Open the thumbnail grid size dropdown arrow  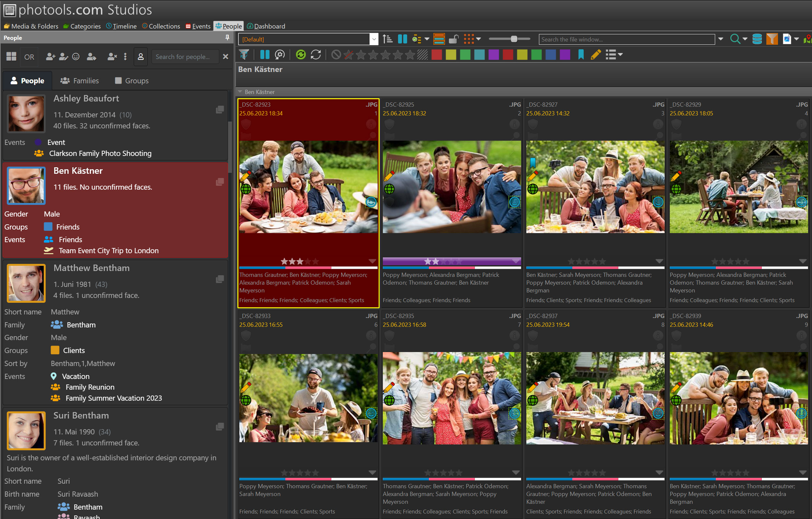[x=478, y=39]
